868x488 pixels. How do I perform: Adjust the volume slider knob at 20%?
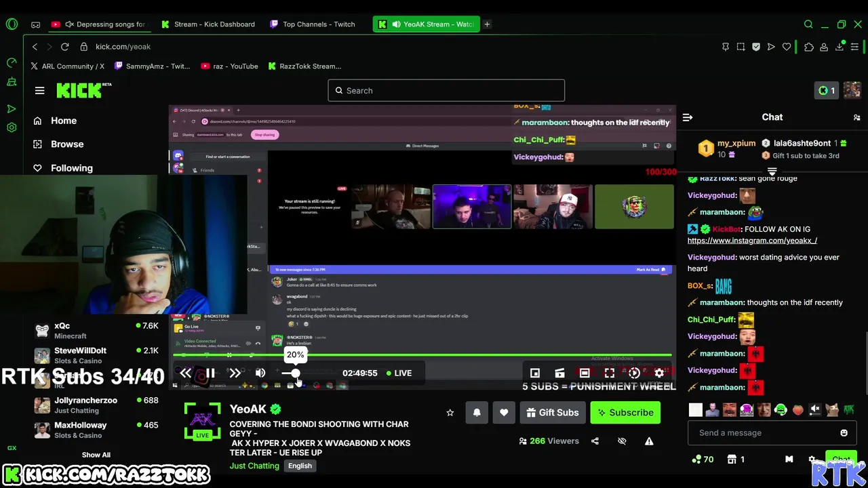[x=295, y=373]
